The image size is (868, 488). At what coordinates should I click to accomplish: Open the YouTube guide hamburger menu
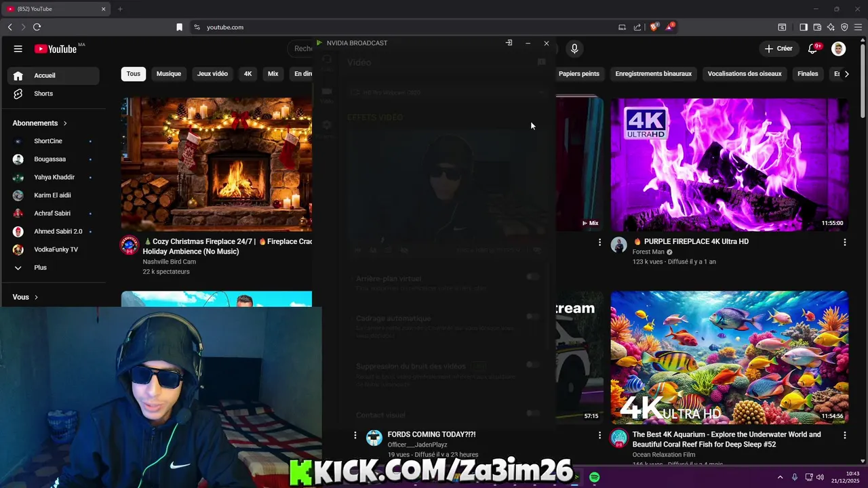pyautogui.click(x=18, y=49)
